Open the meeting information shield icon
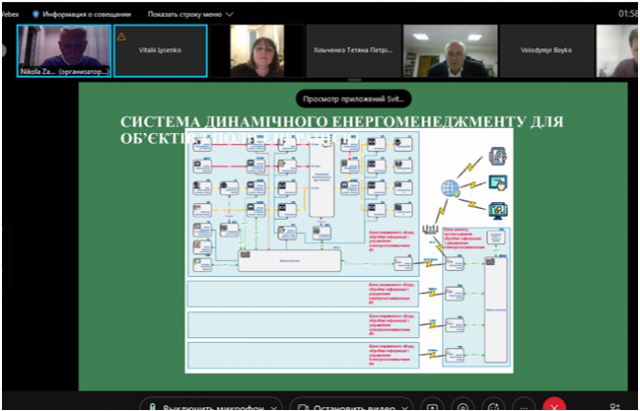The image size is (640, 411). click(36, 14)
